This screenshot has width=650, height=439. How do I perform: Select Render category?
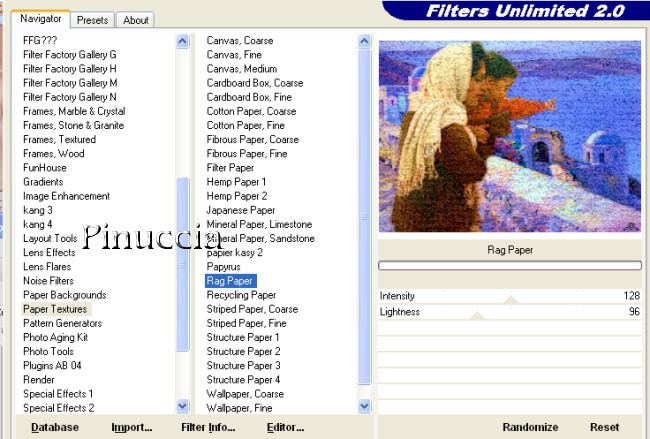39,380
